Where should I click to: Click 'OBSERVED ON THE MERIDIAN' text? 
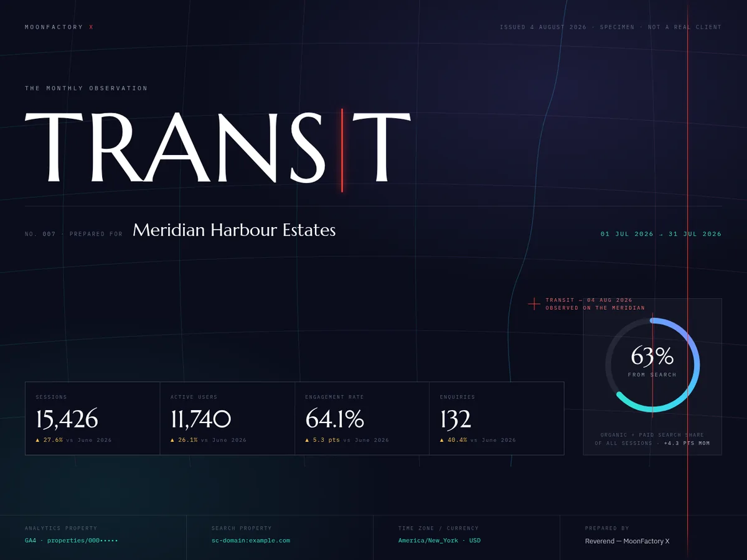pyautogui.click(x=595, y=308)
